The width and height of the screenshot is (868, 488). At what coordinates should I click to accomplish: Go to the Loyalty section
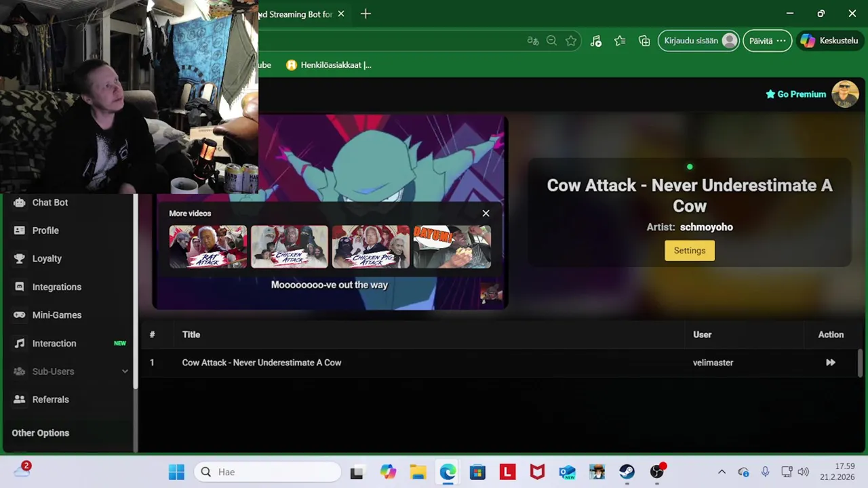47,258
